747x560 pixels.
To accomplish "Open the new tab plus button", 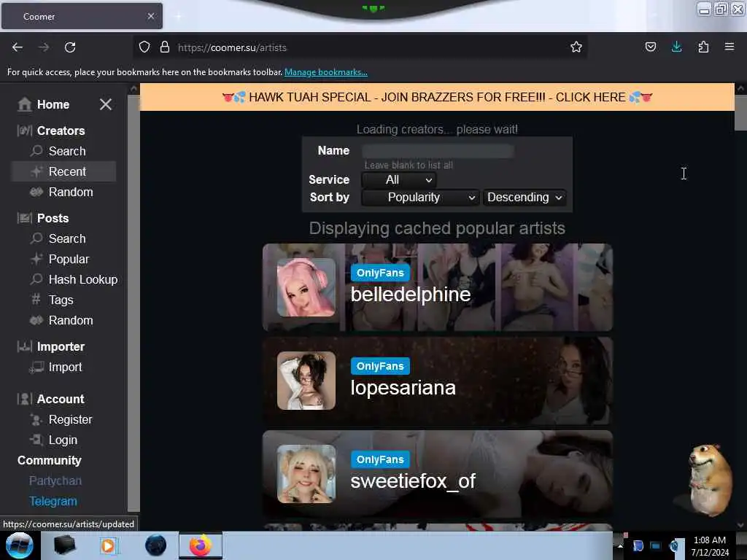I will (178, 17).
